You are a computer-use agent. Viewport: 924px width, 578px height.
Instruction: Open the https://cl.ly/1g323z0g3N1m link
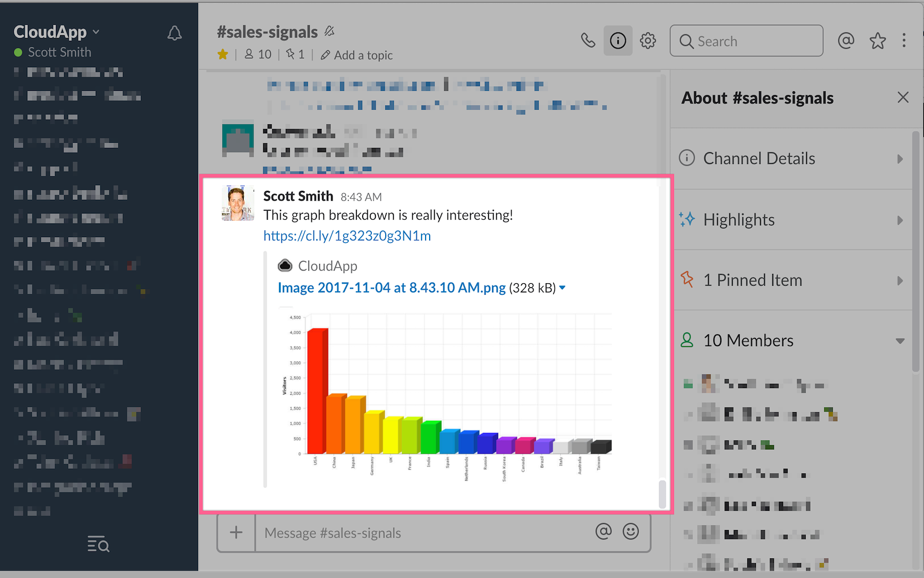pyautogui.click(x=347, y=236)
